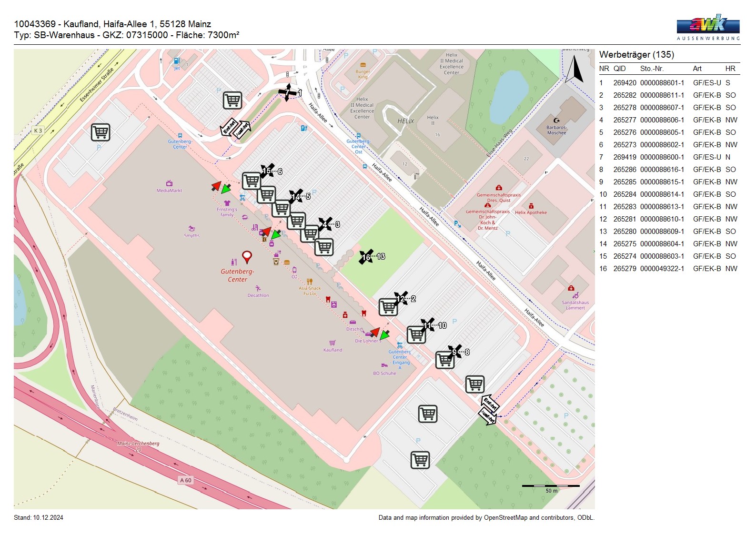Click the Burger King restaurant icon
Image resolution: width=756 pixels, height=535 pixels.
[x=363, y=65]
